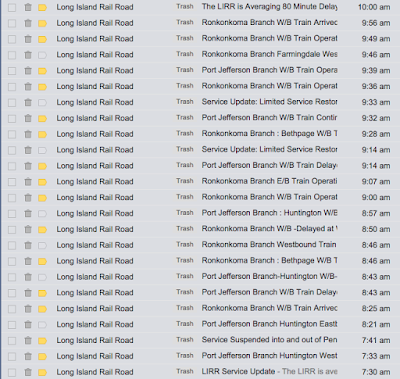
Task: Click the Trash label on the 8:57 am row
Action: pos(185,213)
